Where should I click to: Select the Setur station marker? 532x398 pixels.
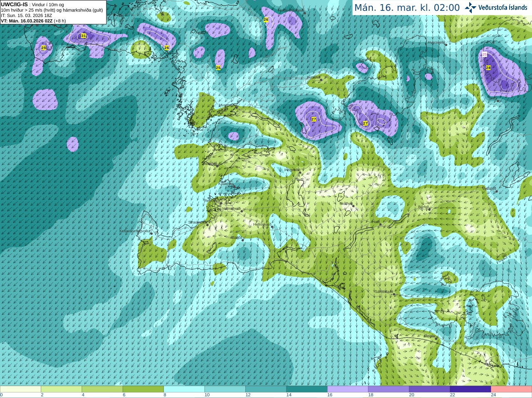pyautogui.click(x=498, y=101)
